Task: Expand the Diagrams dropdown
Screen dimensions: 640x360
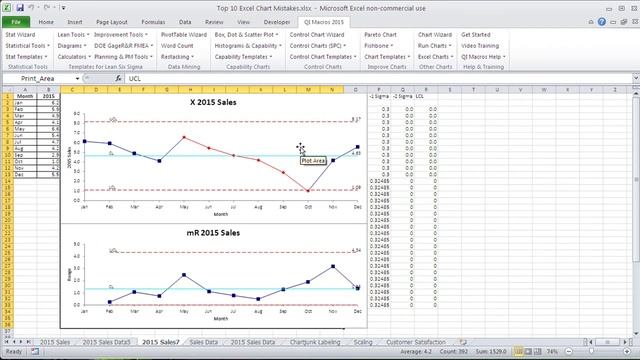Action: 72,46
